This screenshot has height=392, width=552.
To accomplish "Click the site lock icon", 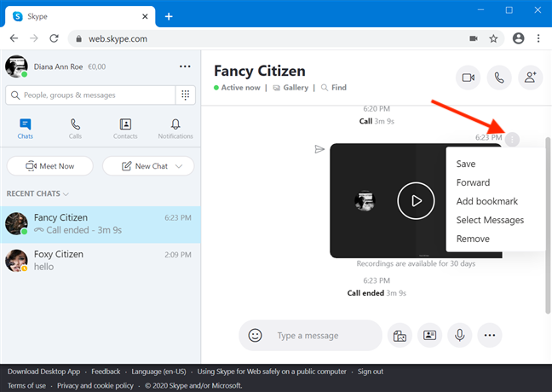I will coord(79,38).
